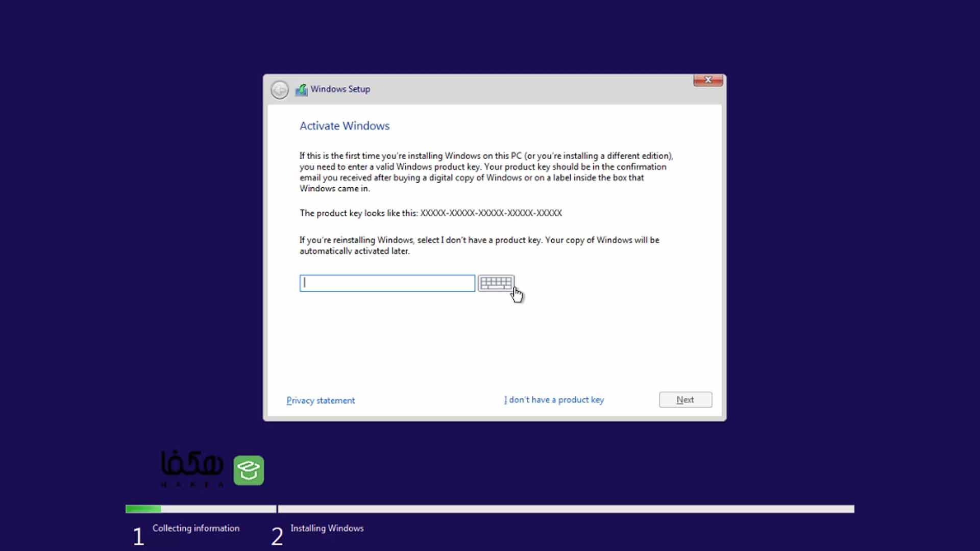Click the Windows Setup title icon
The height and width of the screenshot is (551, 980).
[302, 90]
